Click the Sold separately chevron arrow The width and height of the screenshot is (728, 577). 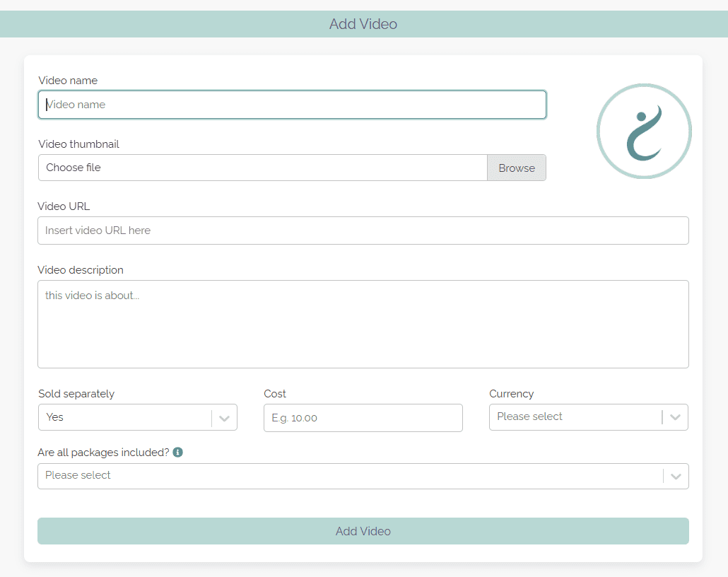[x=225, y=418]
